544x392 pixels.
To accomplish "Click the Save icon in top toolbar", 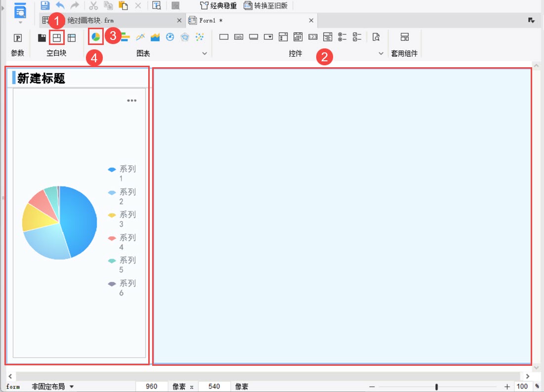I will click(45, 5).
